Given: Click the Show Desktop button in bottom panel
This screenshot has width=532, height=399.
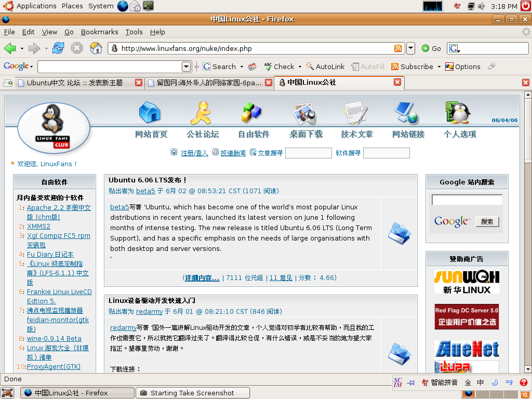Looking at the screenshot, I should click(x=7, y=393).
